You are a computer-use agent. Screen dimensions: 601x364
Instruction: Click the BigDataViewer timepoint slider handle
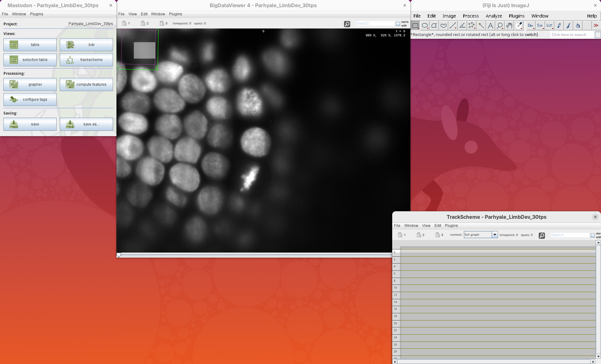tap(119, 255)
